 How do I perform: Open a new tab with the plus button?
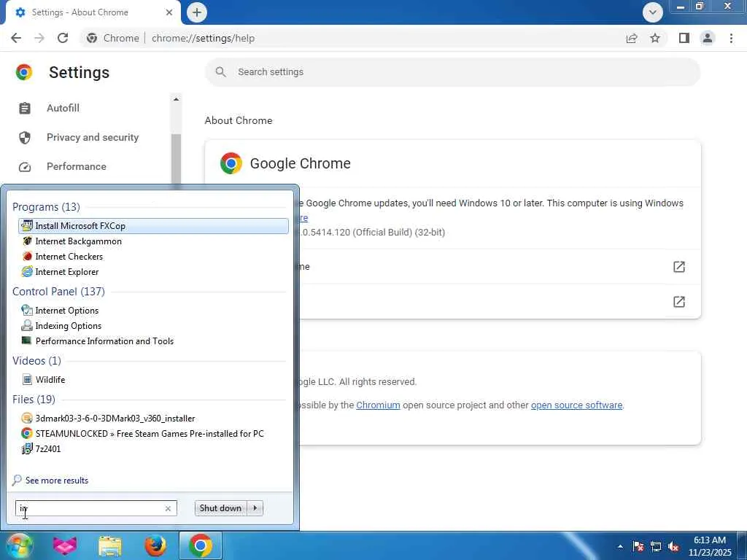(x=197, y=12)
